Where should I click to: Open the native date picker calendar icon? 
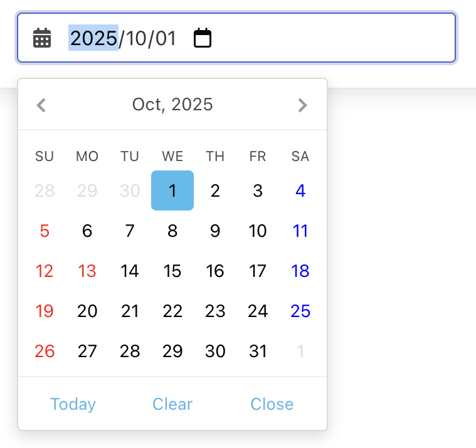[202, 38]
